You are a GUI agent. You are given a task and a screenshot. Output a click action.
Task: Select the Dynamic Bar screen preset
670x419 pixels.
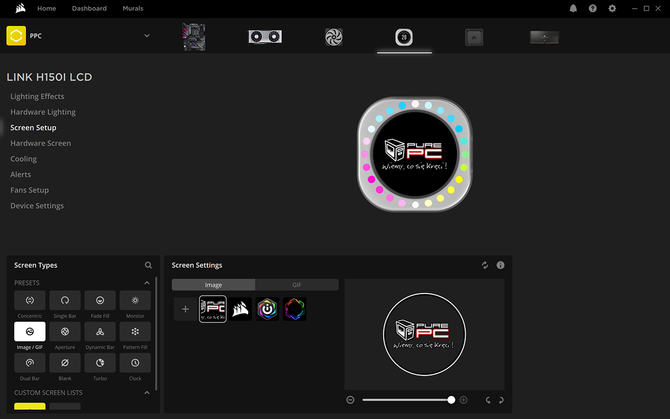point(100,331)
